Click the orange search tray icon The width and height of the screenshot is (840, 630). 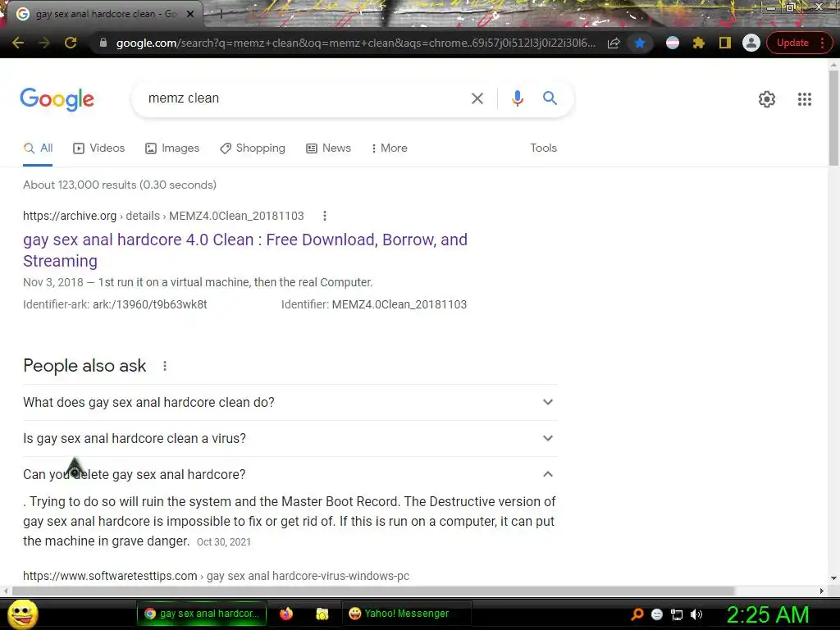click(637, 614)
